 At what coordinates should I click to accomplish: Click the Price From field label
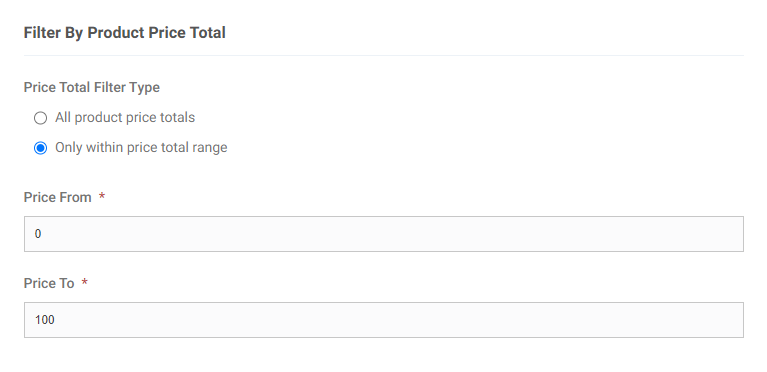(x=57, y=197)
